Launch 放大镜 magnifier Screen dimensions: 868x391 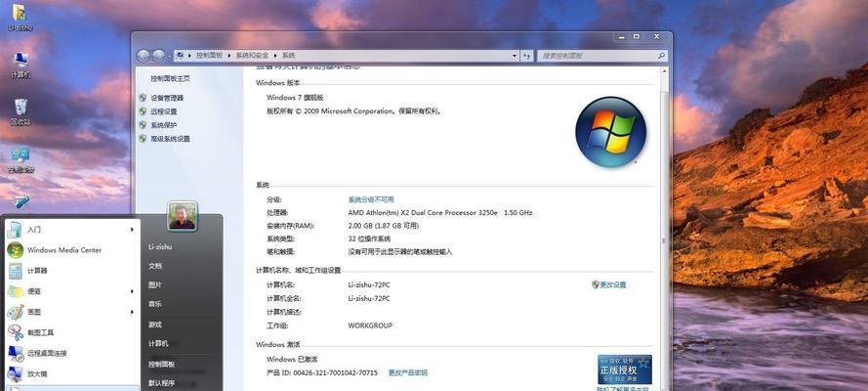click(72, 373)
